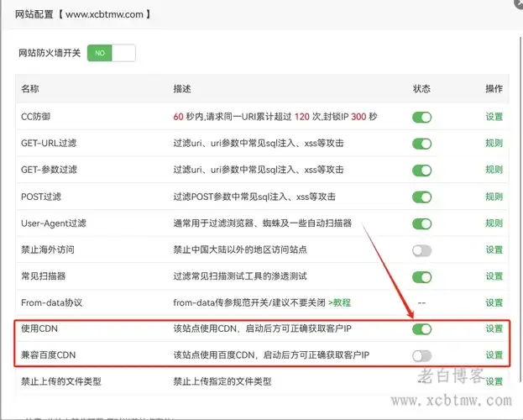Open 设置 for 常见扫描器
The width and height of the screenshot is (523, 420).
494,276
